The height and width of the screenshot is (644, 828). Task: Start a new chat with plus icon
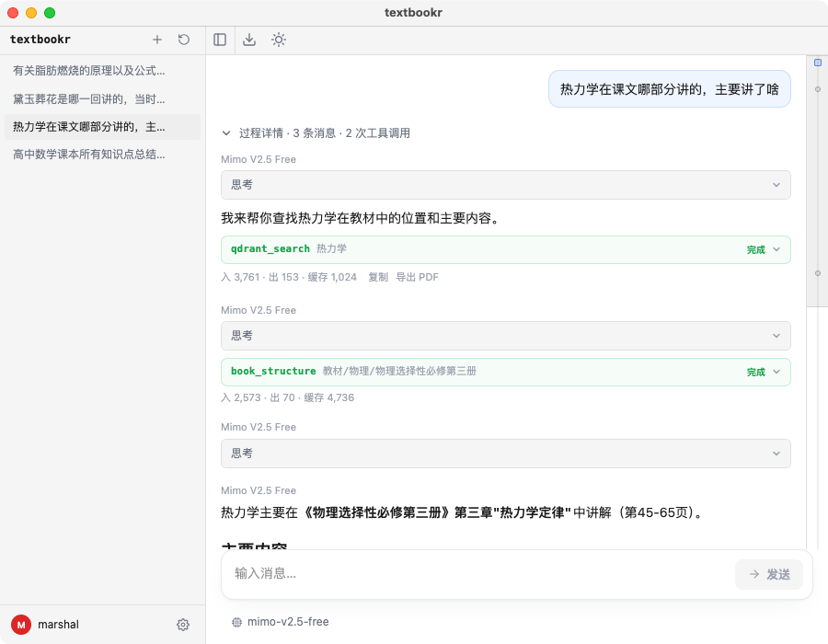[x=156, y=40]
